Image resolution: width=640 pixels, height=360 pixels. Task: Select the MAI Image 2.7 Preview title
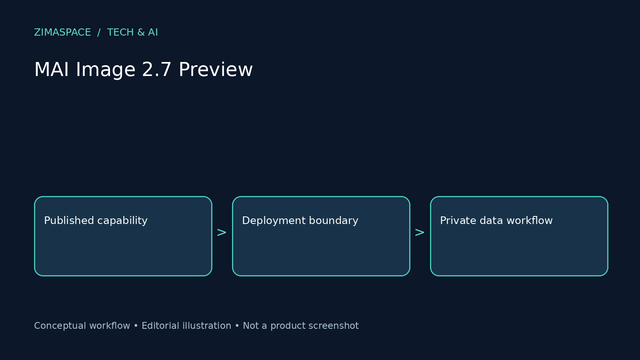pyautogui.click(x=143, y=69)
